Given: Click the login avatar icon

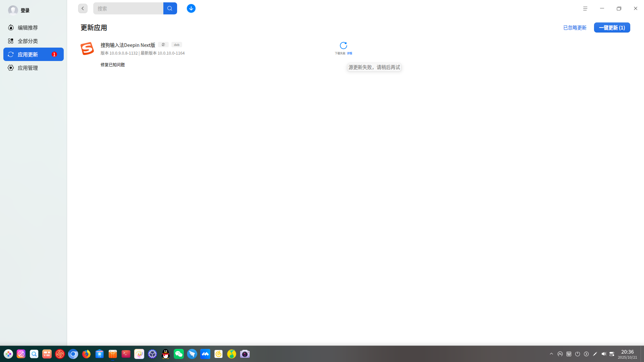Looking at the screenshot, I should pos(13,10).
